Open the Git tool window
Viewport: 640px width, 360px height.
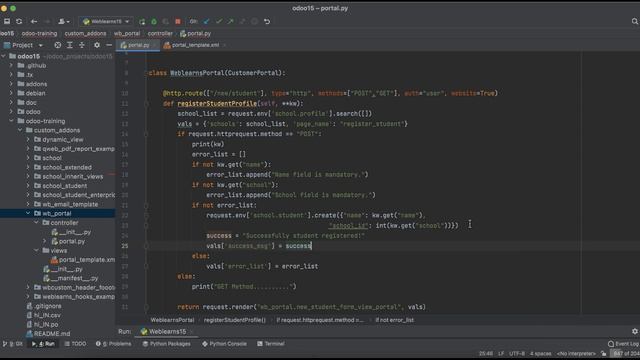point(13,344)
